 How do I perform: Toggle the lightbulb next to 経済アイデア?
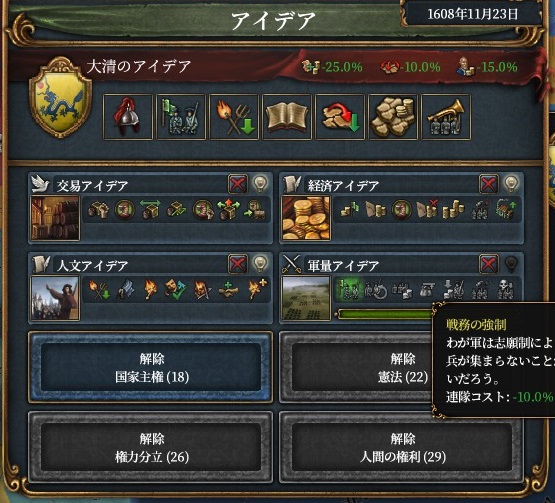coord(511,184)
